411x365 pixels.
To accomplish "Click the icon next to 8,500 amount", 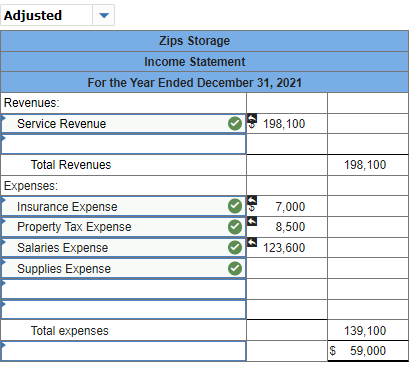I will [x=252, y=221].
